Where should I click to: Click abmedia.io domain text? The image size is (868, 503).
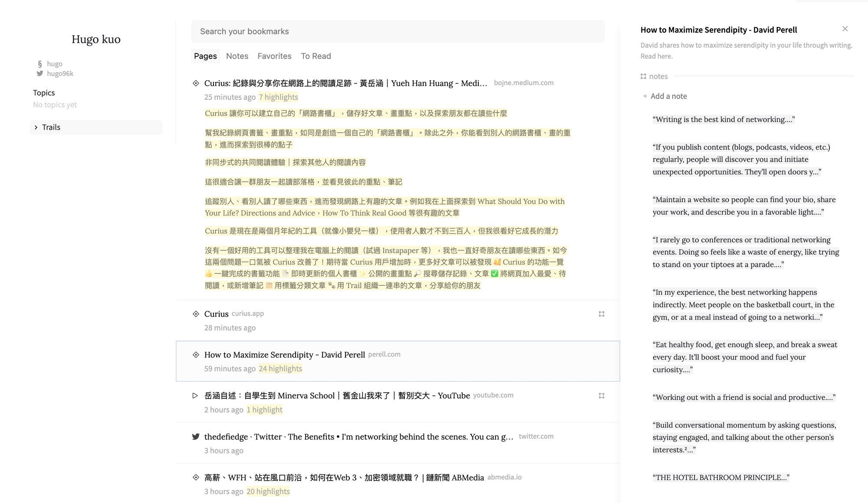point(504,477)
